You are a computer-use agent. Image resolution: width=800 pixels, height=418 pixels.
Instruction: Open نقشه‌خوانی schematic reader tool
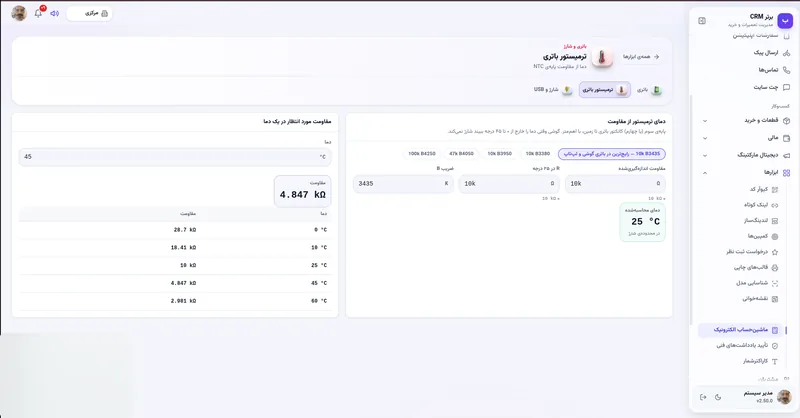click(x=760, y=299)
